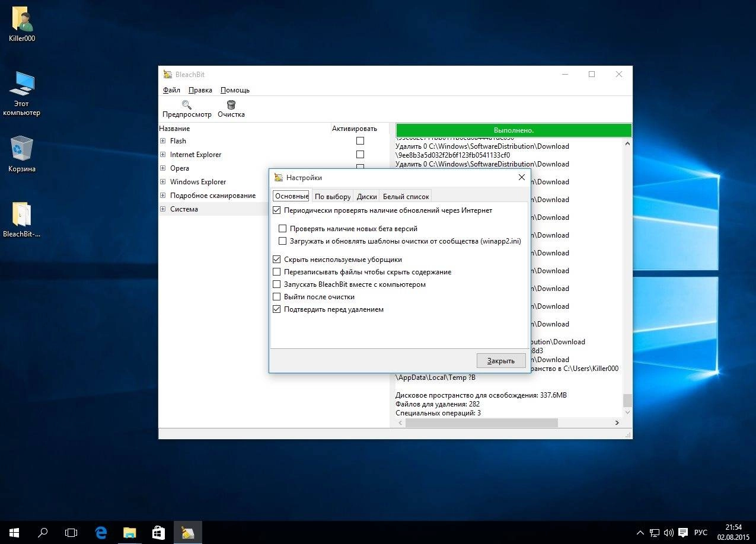
Task: Click the network tray icon
Action: 655,532
